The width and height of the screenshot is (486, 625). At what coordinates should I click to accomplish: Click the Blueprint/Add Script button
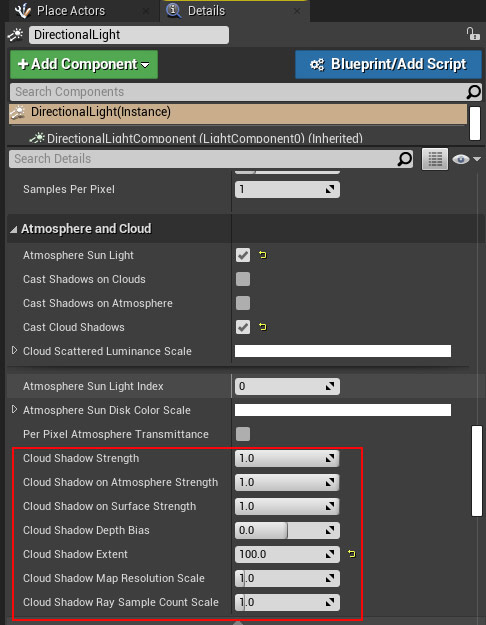click(388, 64)
